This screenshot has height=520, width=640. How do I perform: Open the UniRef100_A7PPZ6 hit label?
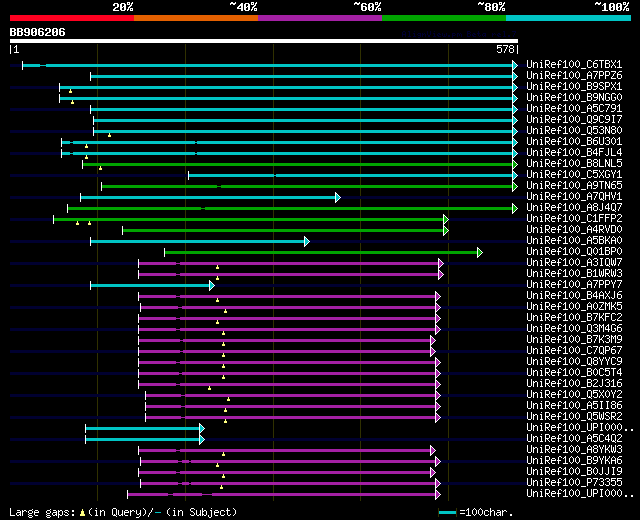point(574,76)
